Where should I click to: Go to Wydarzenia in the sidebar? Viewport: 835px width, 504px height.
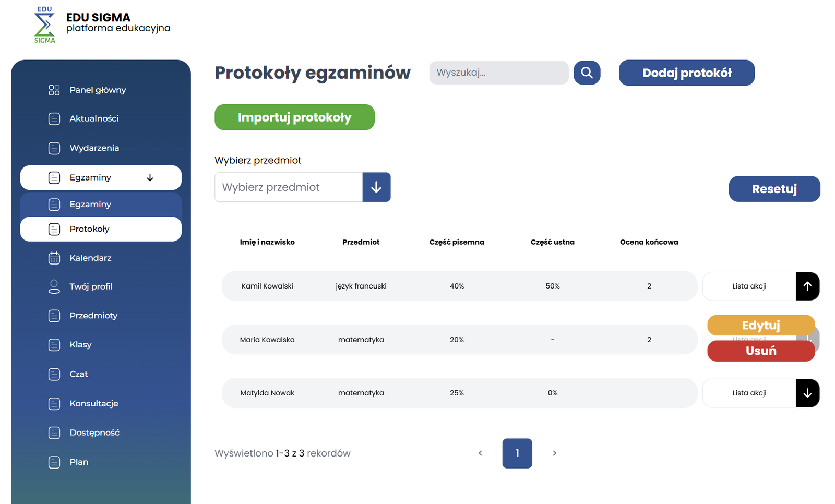tap(94, 148)
